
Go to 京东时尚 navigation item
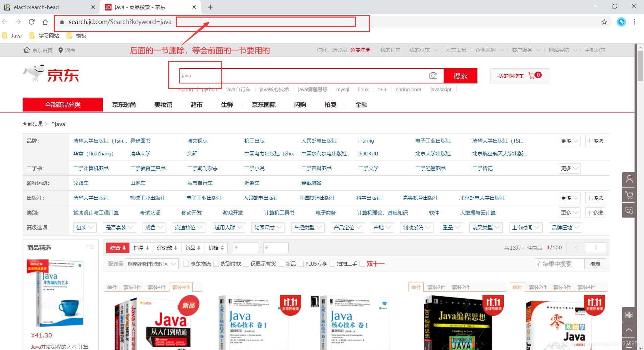coord(124,105)
